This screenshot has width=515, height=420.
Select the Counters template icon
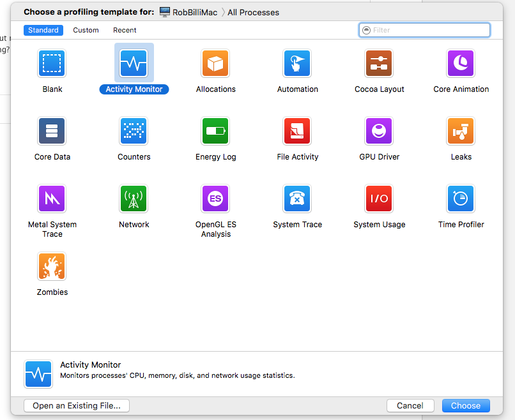[x=134, y=131]
